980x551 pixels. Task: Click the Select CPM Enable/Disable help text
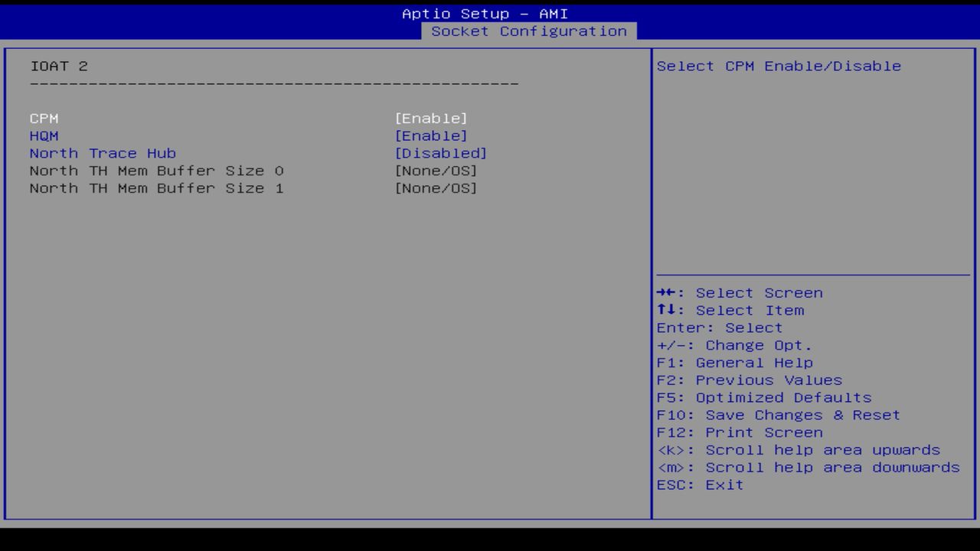pyautogui.click(x=778, y=66)
